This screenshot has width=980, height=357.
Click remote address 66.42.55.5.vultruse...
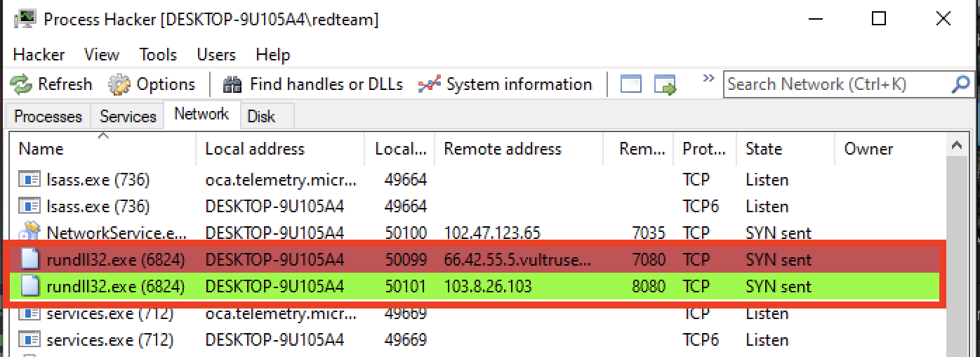(x=518, y=260)
